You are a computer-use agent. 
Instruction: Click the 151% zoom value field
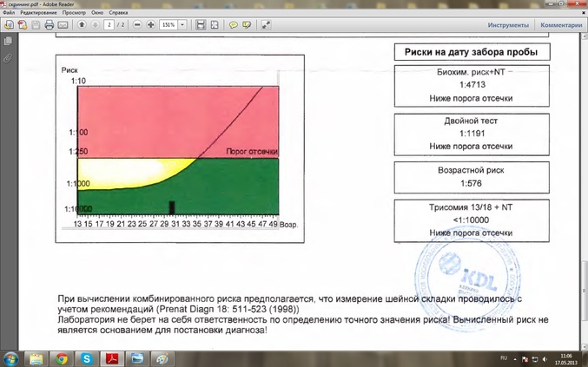coord(168,25)
